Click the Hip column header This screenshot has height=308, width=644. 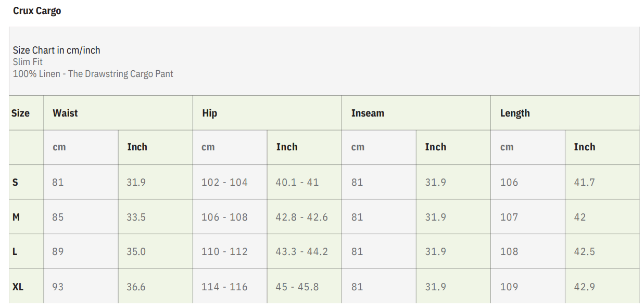tap(209, 113)
